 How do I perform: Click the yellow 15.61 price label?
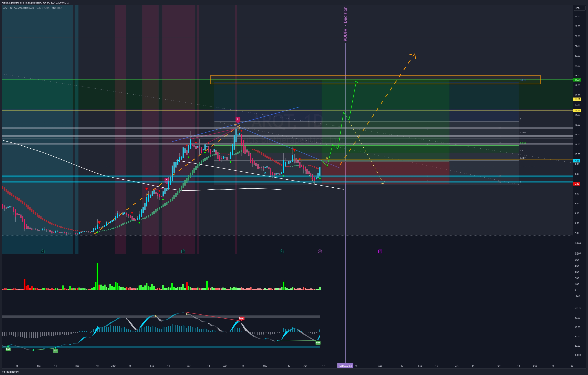click(x=577, y=99)
